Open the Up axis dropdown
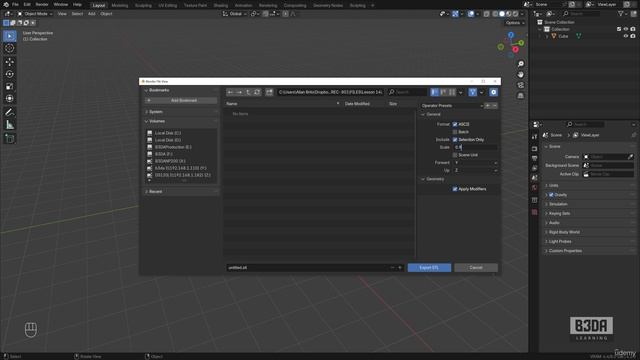The width and height of the screenshot is (640, 360). pos(475,170)
